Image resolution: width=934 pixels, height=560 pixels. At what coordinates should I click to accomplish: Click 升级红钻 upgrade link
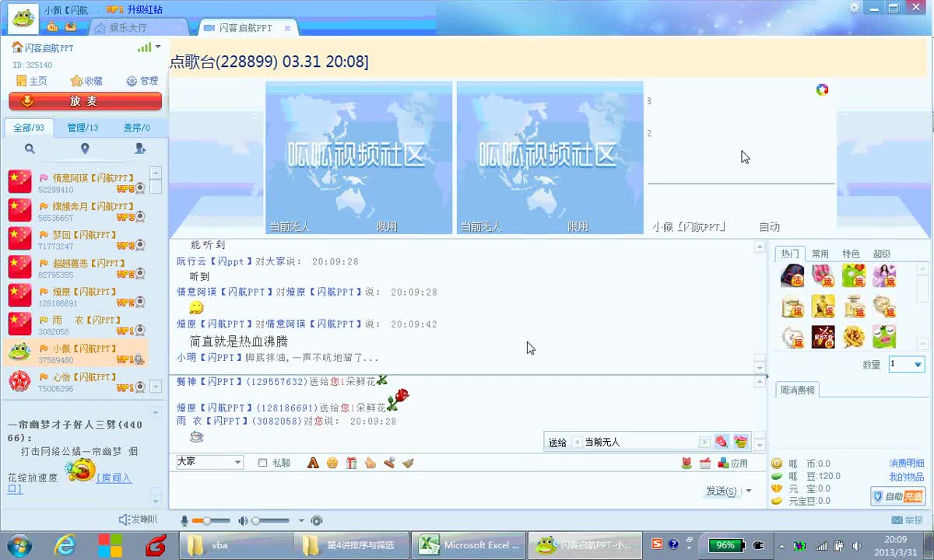[x=145, y=9]
